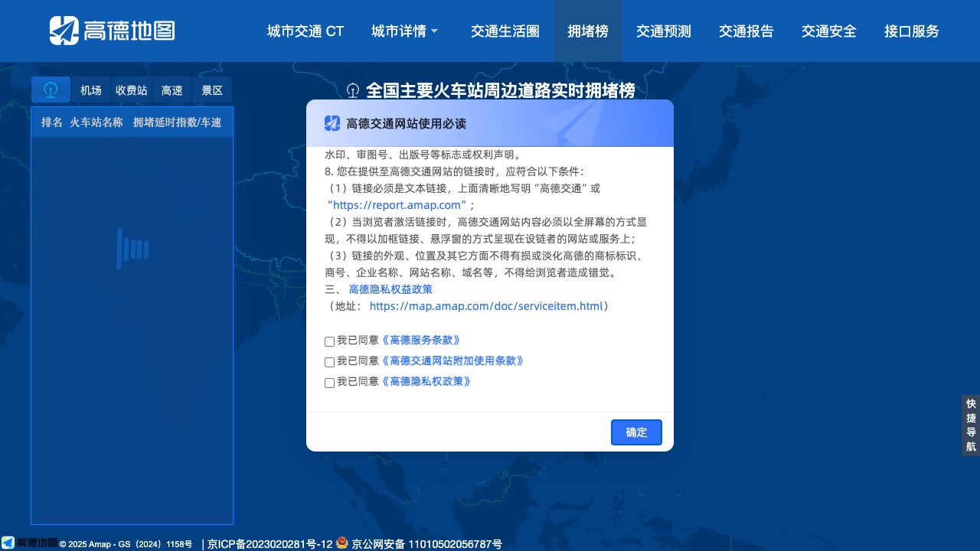Click the Amap logo in the header

pos(112,31)
